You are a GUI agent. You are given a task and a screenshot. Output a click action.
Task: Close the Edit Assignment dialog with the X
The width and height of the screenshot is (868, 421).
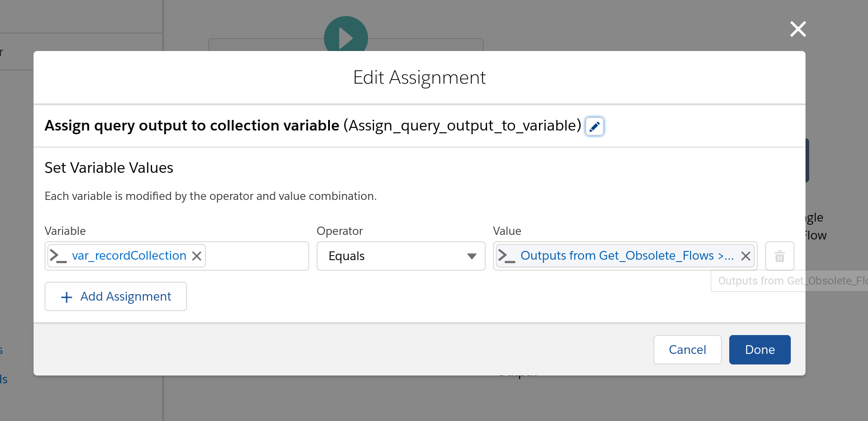coord(798,29)
